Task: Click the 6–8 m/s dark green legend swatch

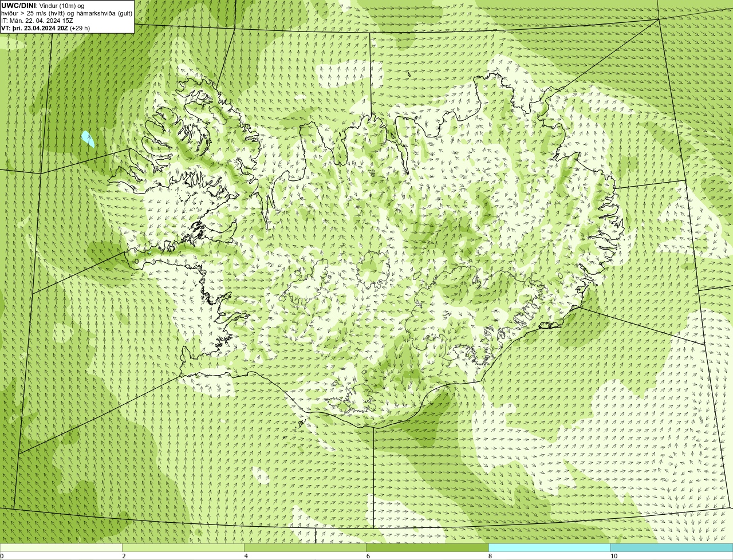Action: 427,548
